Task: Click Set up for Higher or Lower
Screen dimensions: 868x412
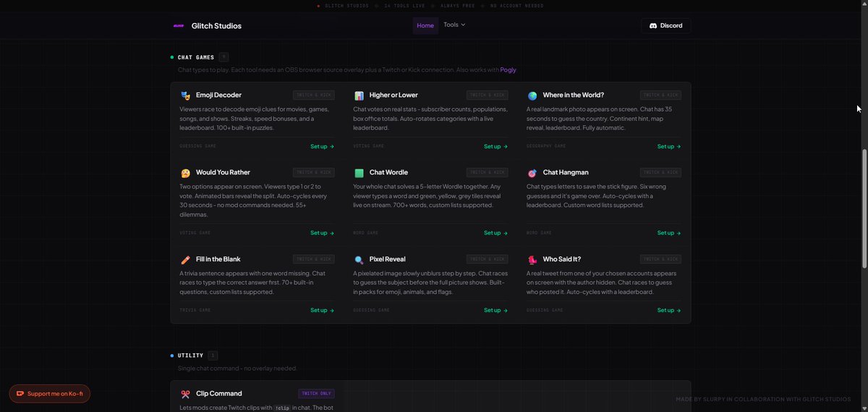Action: click(x=495, y=146)
